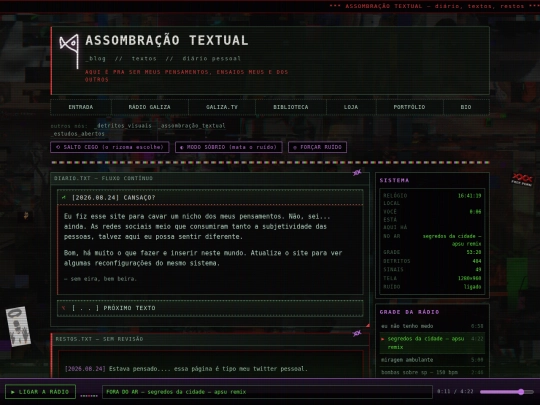Select 'segredos da cidade – apsu remix' track

coord(432,343)
